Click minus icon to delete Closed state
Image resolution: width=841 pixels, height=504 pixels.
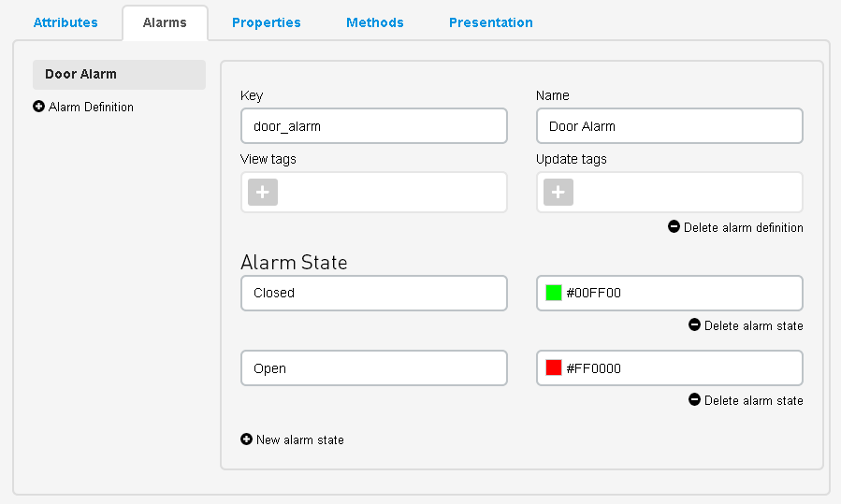coord(694,325)
